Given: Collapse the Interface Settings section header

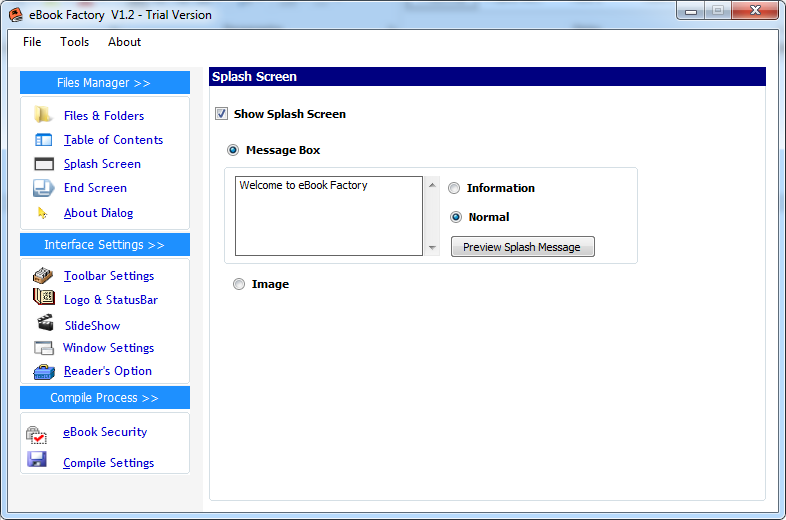Looking at the screenshot, I should coord(105,245).
